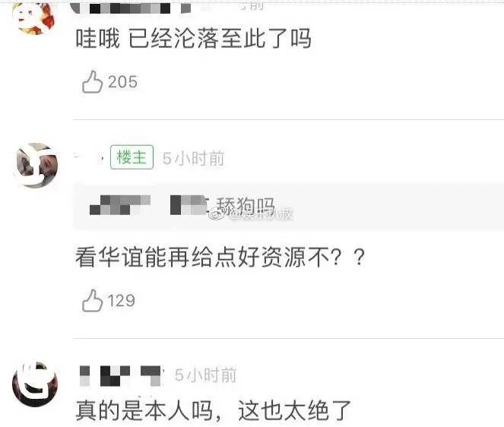
Task: Click the cut-off timestamp of the top comment
Action: (x=257, y=6)
